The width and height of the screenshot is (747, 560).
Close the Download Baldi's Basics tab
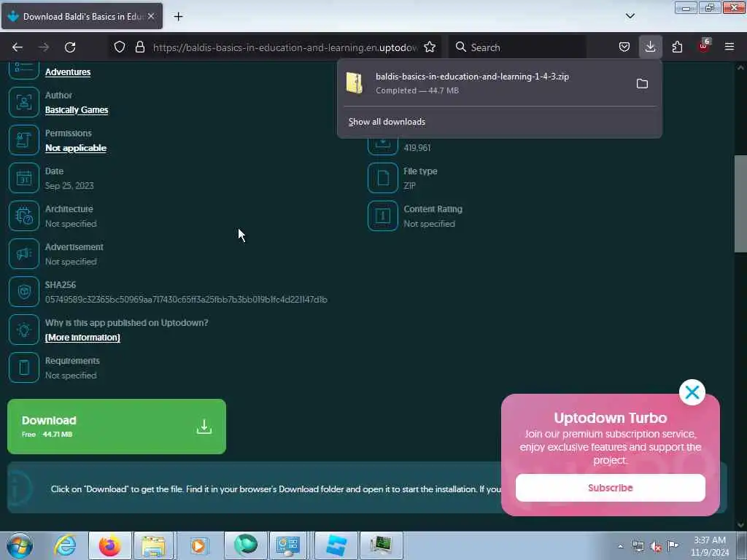coord(151,16)
